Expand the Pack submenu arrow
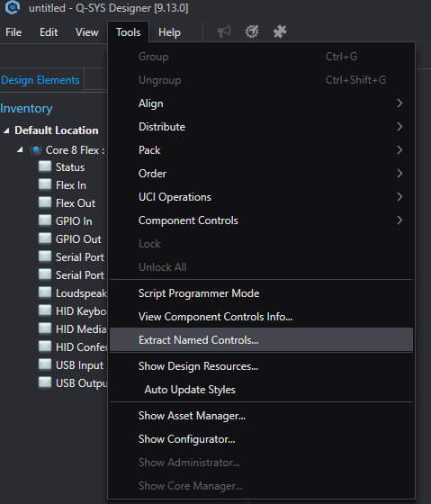 [400, 150]
